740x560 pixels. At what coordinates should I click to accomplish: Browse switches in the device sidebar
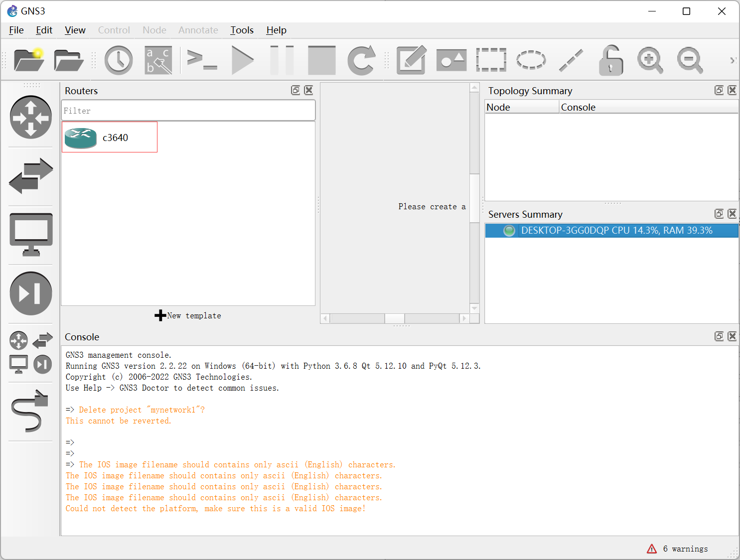pyautogui.click(x=31, y=176)
